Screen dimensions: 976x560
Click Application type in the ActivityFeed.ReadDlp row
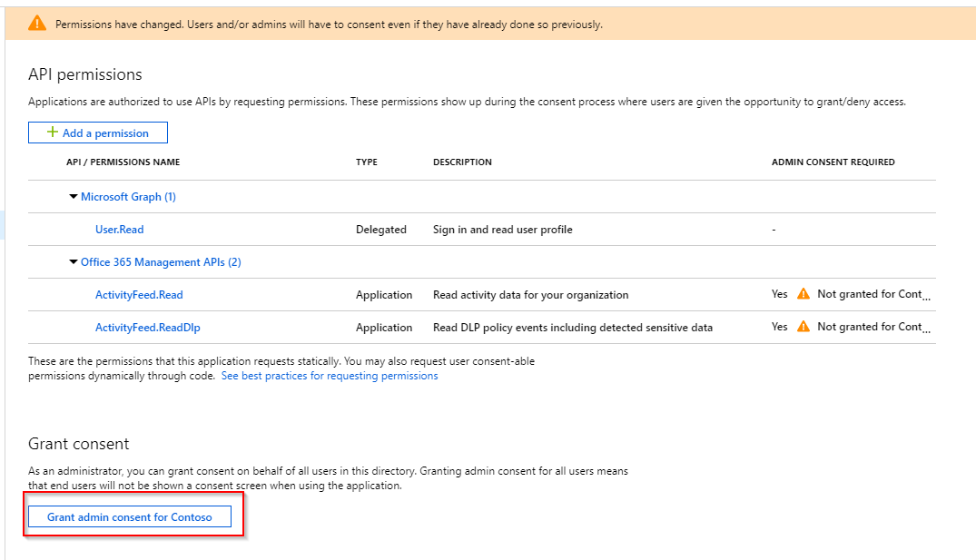[384, 328]
